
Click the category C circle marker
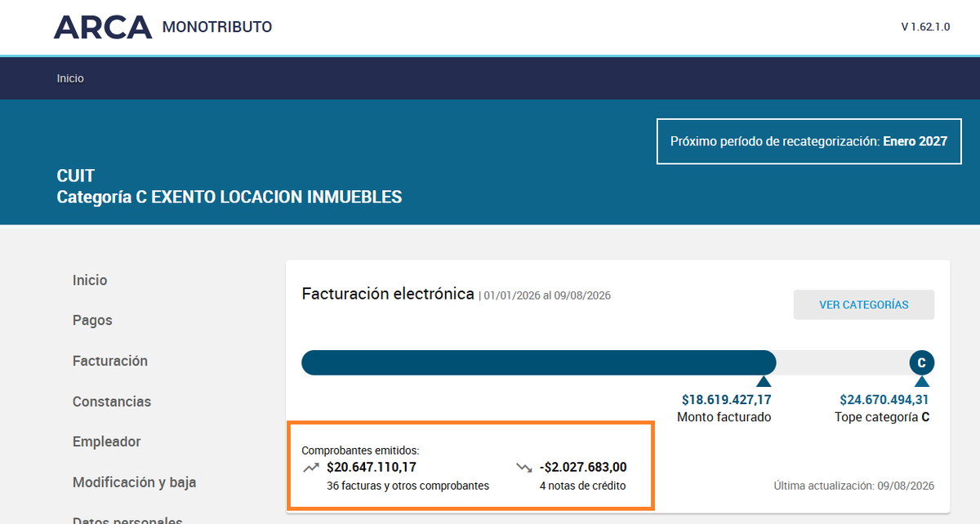922,362
